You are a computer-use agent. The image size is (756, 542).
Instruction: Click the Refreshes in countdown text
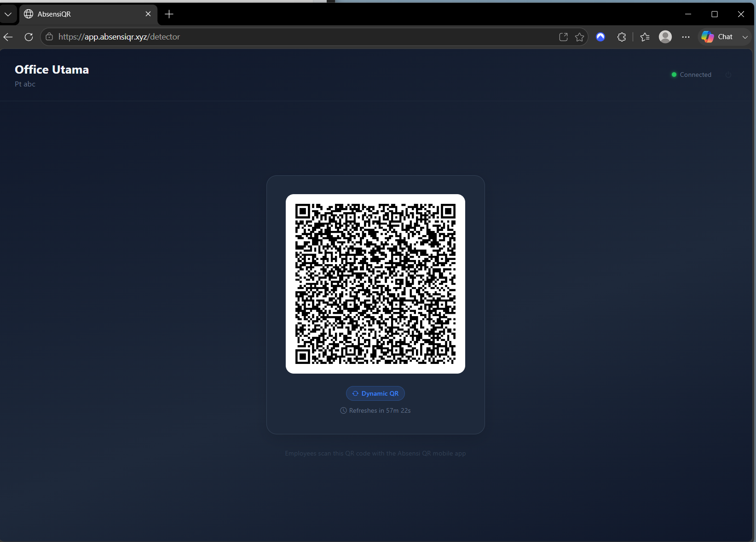coord(380,410)
